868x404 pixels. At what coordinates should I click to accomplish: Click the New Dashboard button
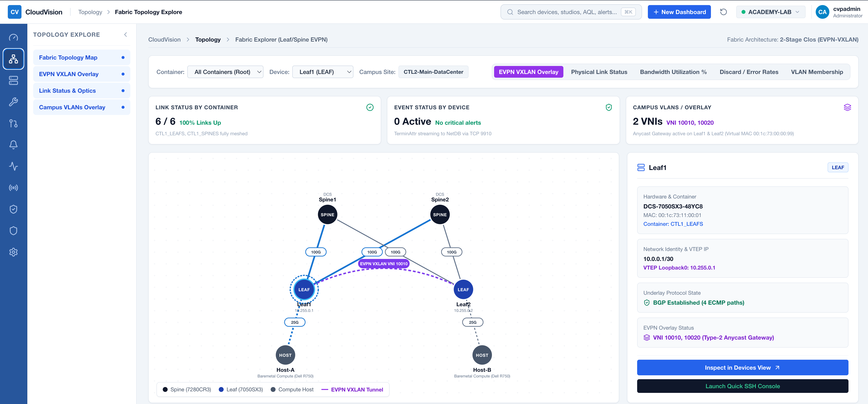tap(679, 12)
